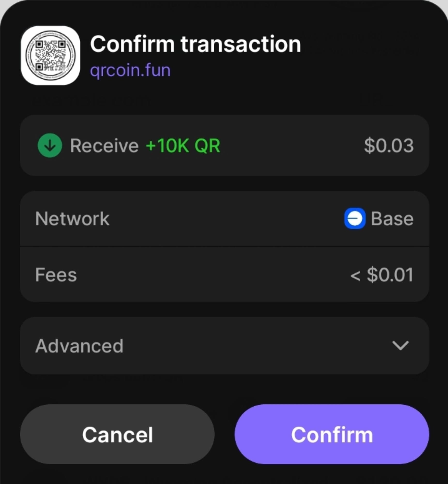Select the Base network name text
The image size is (448, 484).
392,219
